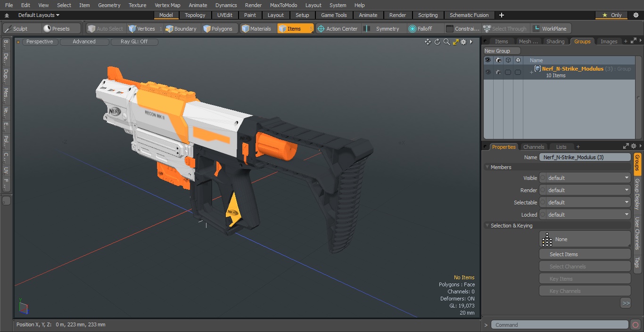Screen dimensions: 644x332
Task: Click the red record button by Command
Action: pyautogui.click(x=635, y=325)
